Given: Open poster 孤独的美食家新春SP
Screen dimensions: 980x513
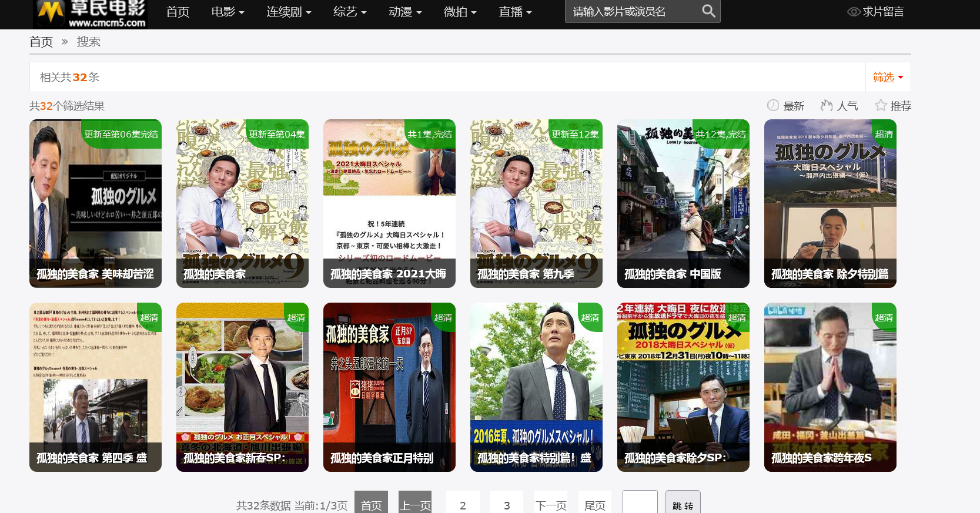Looking at the screenshot, I should (242, 387).
